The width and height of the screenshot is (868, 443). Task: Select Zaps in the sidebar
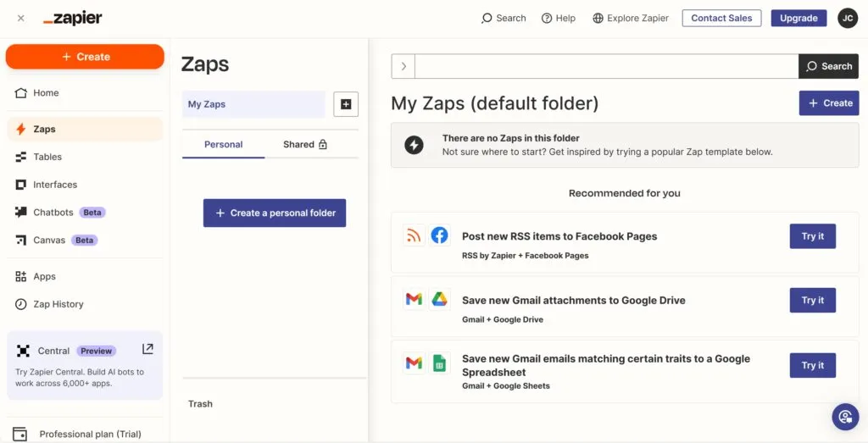(86, 129)
